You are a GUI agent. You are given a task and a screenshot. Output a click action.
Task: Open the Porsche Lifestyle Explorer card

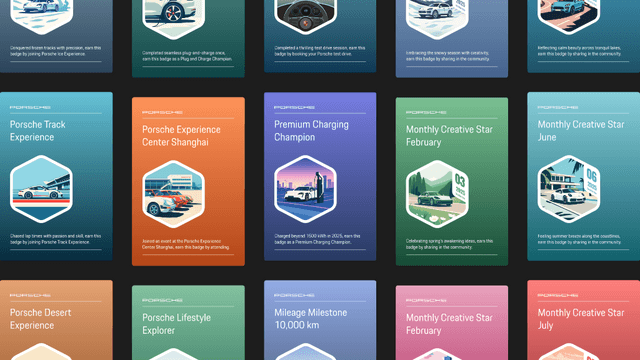coord(188,322)
